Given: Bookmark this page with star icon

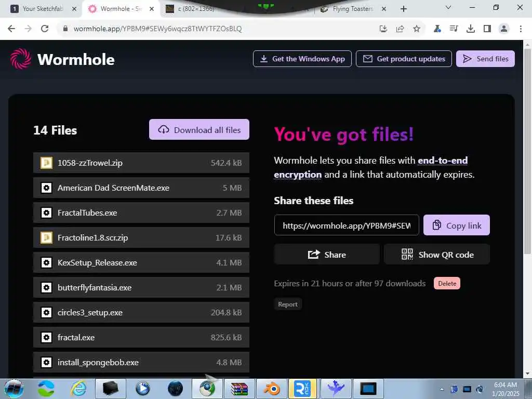Looking at the screenshot, I should click(x=417, y=29).
